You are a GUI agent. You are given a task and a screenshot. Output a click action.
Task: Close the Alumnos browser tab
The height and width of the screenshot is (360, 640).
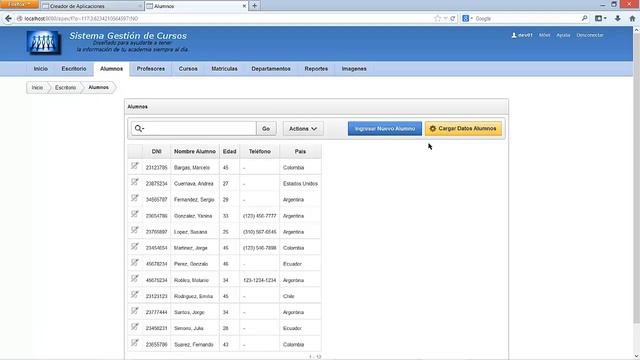pyautogui.click(x=244, y=6)
